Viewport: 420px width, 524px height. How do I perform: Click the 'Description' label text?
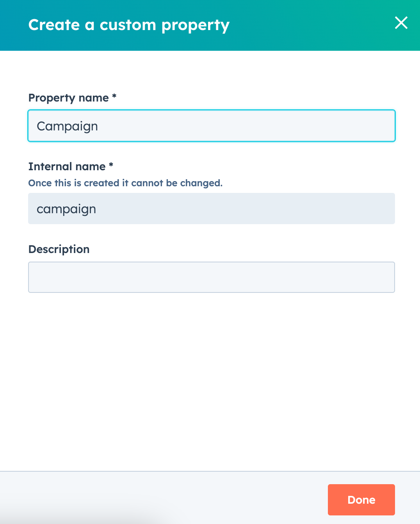59,250
